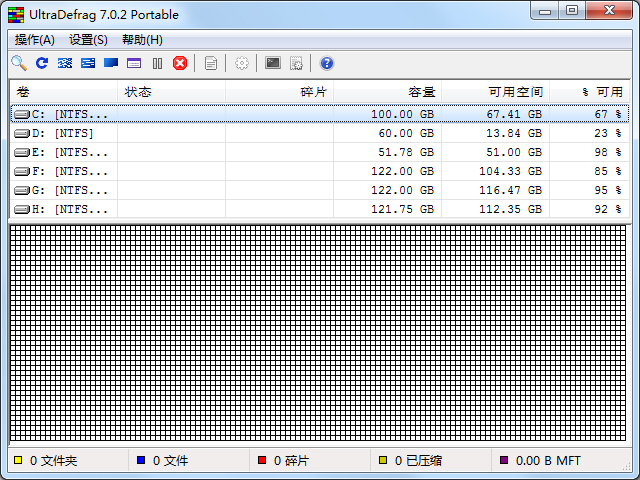Click the Defragment arrow icon
Image resolution: width=640 pixels, height=480 pixels.
tap(42, 63)
